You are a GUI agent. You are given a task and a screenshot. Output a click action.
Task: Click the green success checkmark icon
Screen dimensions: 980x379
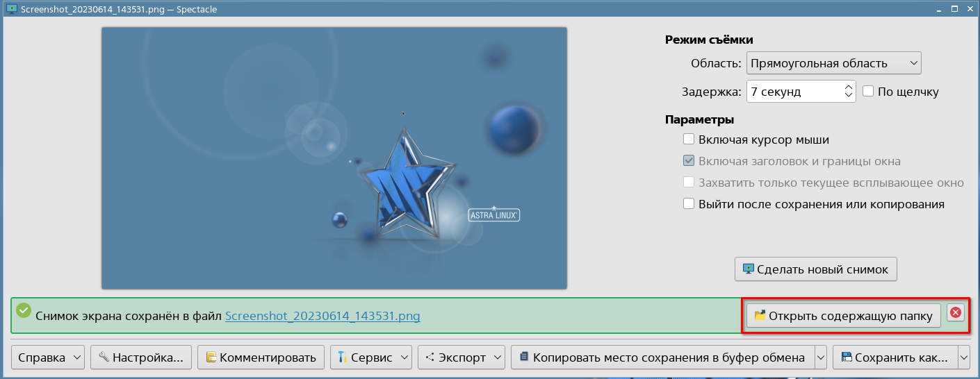24,310
